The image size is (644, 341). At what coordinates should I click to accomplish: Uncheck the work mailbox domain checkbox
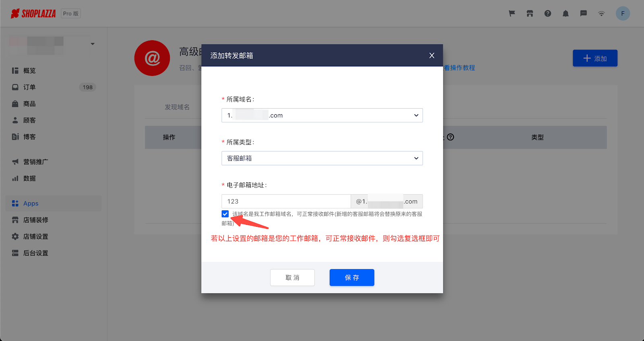225,214
